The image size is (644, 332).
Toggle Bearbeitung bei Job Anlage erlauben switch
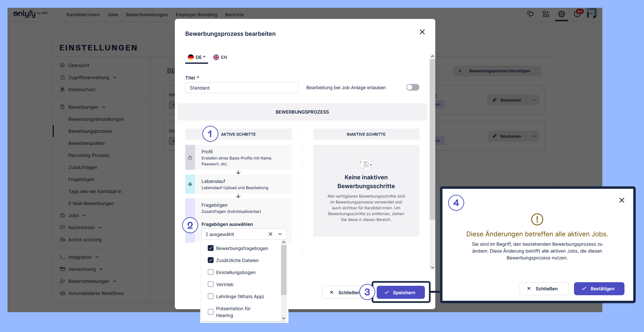(413, 87)
